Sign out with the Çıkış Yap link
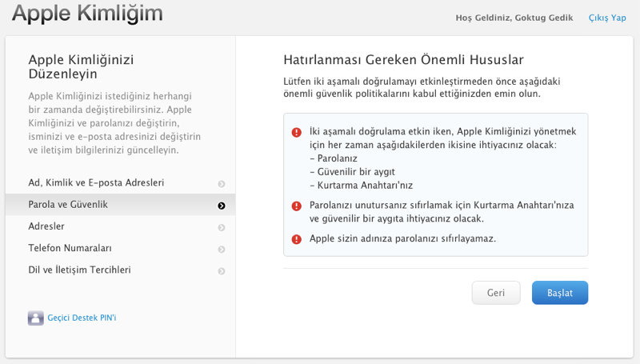The width and height of the screenshot is (640, 364). click(x=607, y=18)
